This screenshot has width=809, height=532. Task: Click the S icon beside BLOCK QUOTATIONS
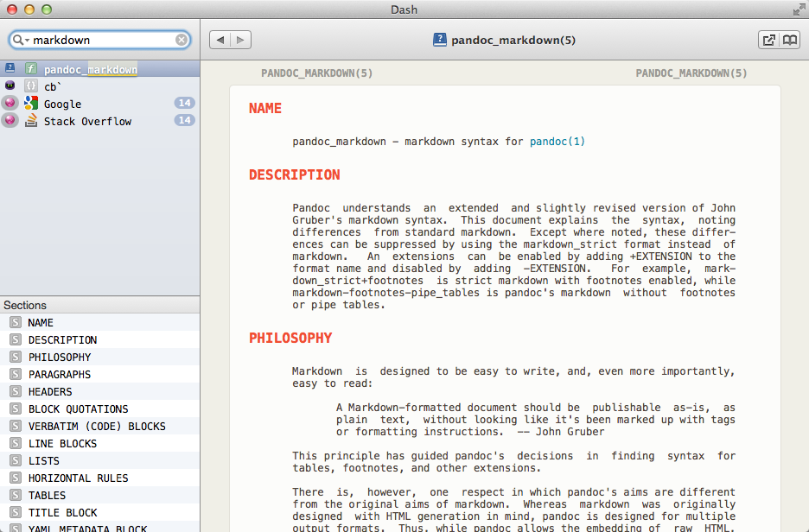pos(16,408)
